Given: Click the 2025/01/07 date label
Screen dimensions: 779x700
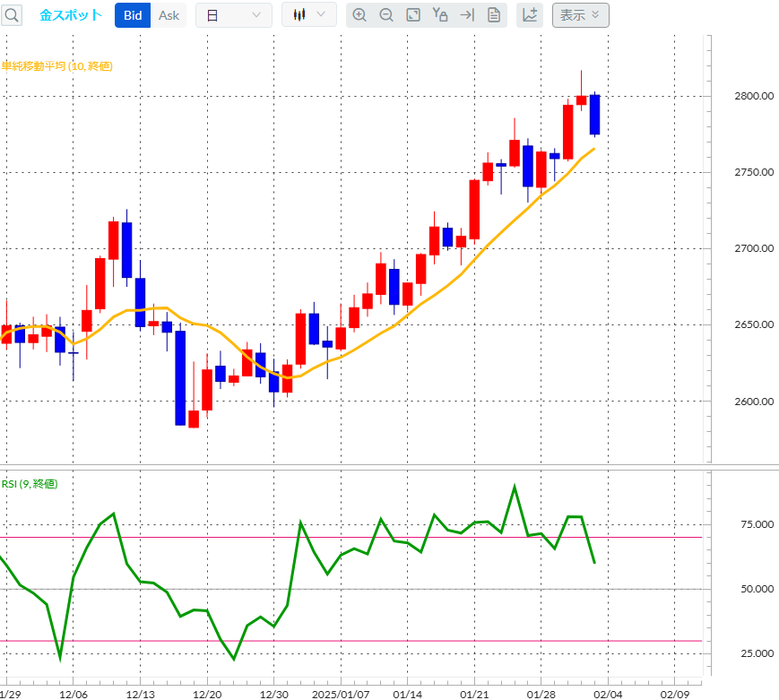Looking at the screenshot, I should pos(341,694).
